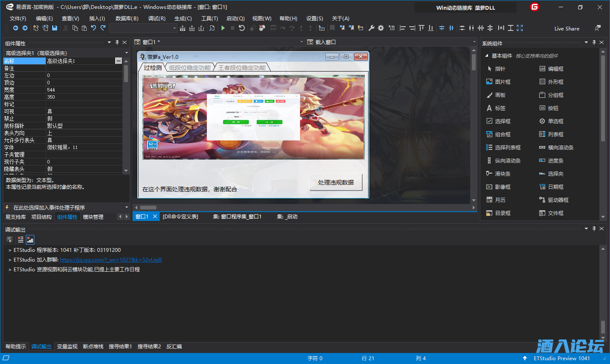Click the Live Share feedback person icon
This screenshot has width=610, height=364.
pyautogui.click(x=598, y=28)
